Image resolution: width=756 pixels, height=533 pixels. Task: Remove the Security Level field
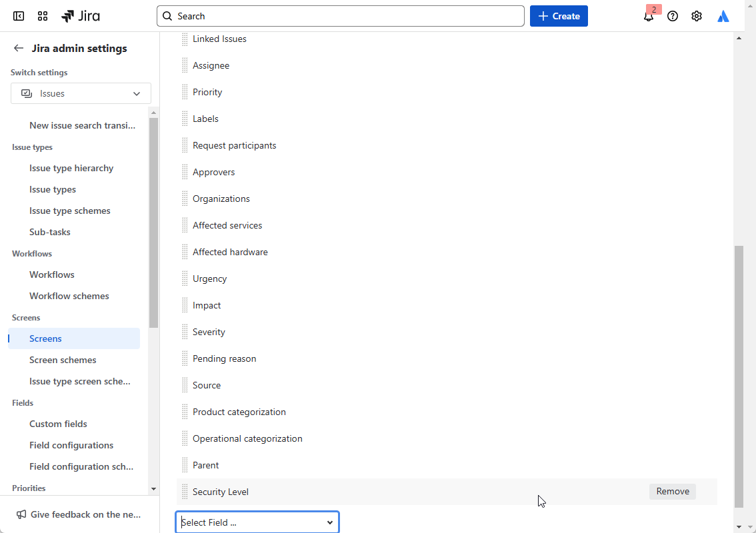point(672,491)
